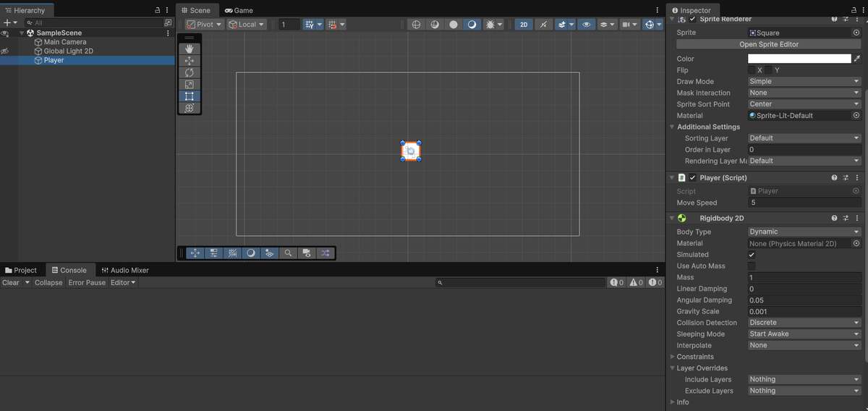
Task: Open Rigidbody 2D three-dot menu
Action: 856,218
